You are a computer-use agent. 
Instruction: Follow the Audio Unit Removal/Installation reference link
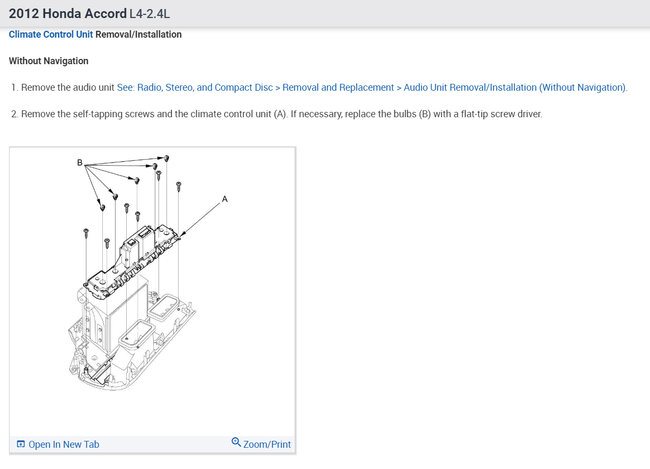pos(372,87)
